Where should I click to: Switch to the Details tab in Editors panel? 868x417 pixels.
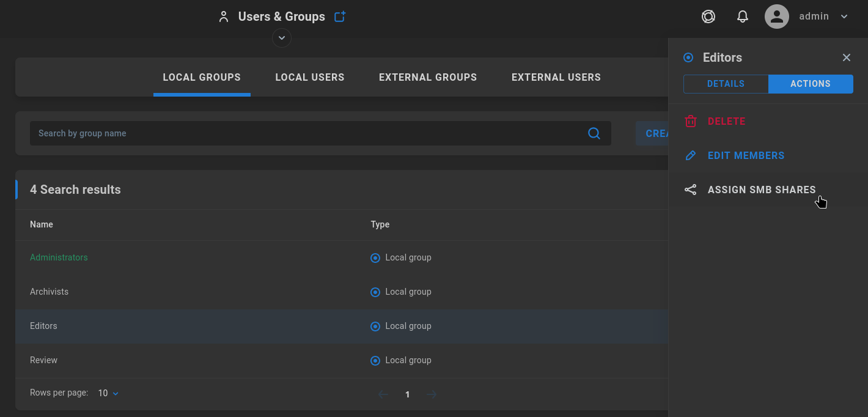(x=726, y=84)
